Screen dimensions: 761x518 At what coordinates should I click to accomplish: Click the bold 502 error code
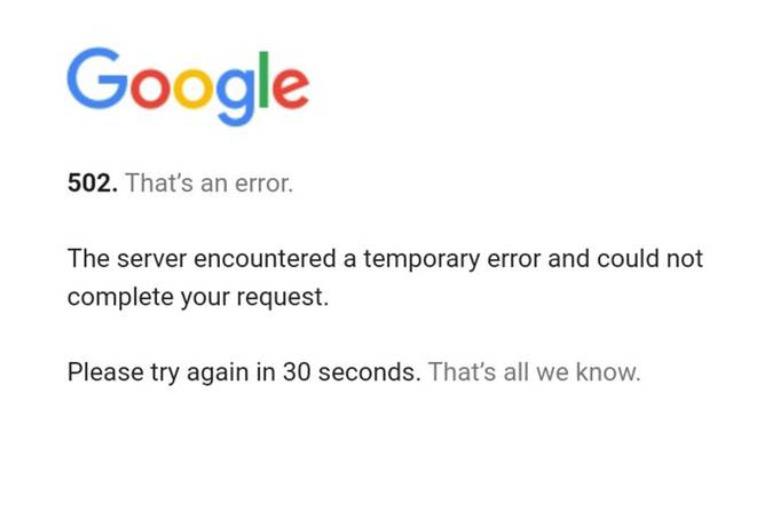[x=92, y=183]
